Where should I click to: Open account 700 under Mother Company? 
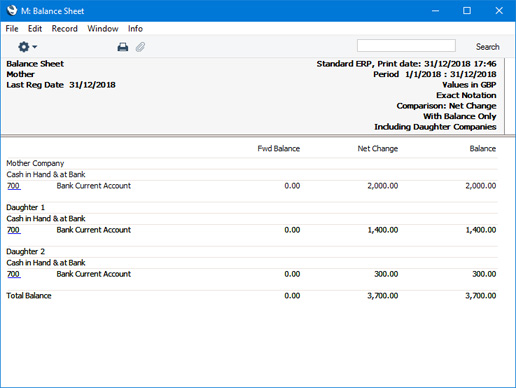(x=14, y=186)
